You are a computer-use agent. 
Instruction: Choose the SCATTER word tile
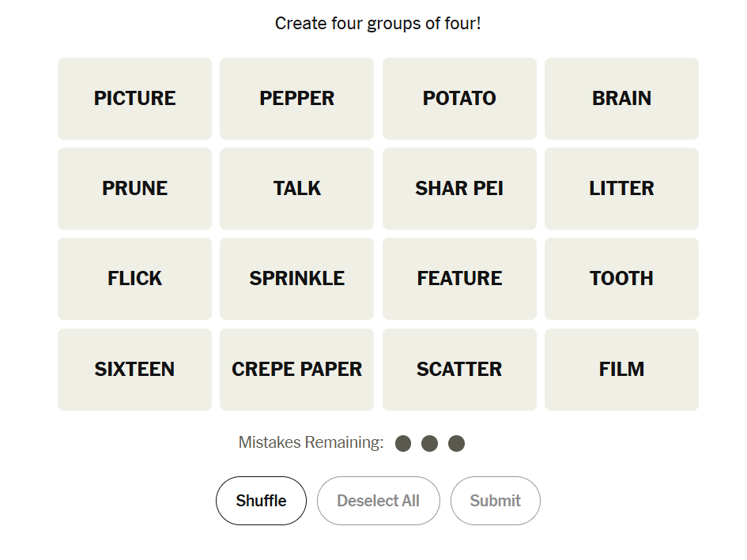[x=459, y=370]
